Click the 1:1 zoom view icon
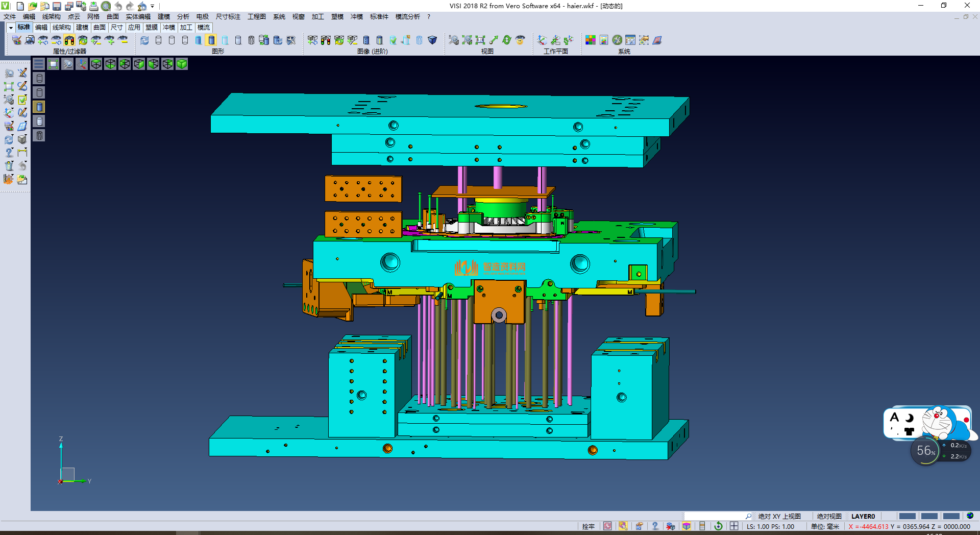This screenshot has height=535, width=980. click(480, 40)
